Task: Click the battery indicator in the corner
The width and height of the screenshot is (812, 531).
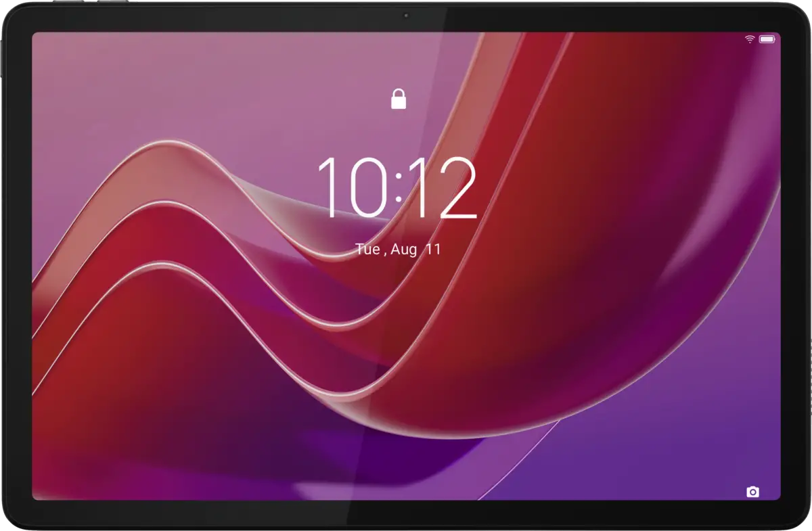Action: click(x=768, y=40)
